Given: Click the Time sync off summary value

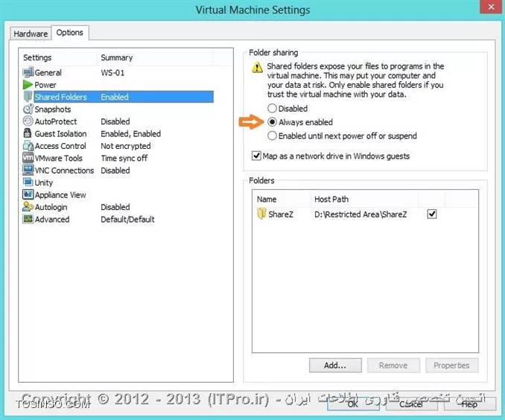Looking at the screenshot, I should [124, 158].
